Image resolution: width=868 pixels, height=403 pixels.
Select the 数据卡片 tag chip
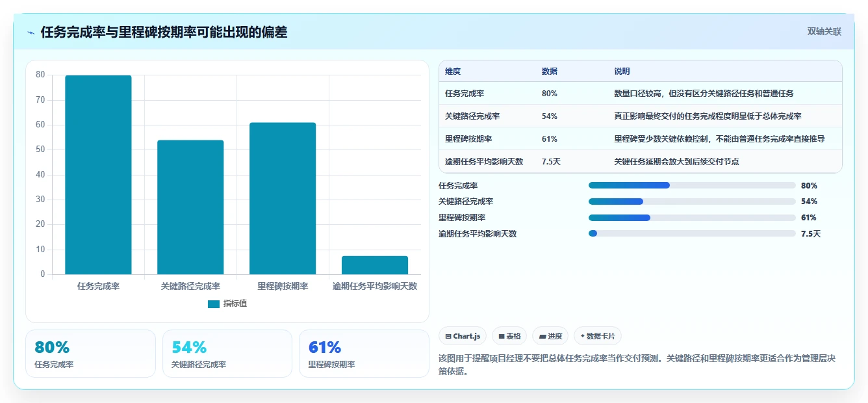click(x=598, y=336)
